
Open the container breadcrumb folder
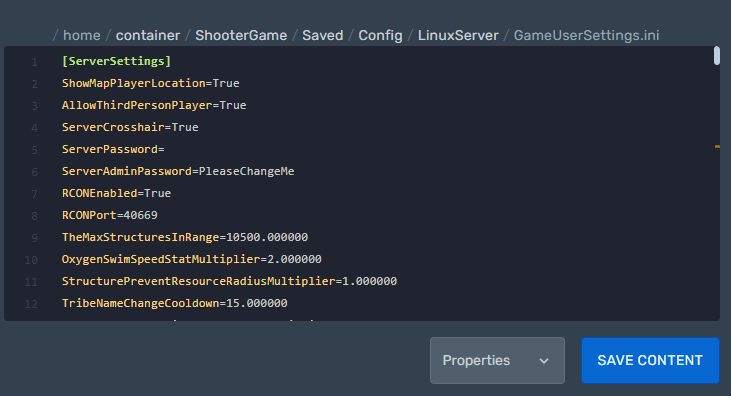(148, 35)
